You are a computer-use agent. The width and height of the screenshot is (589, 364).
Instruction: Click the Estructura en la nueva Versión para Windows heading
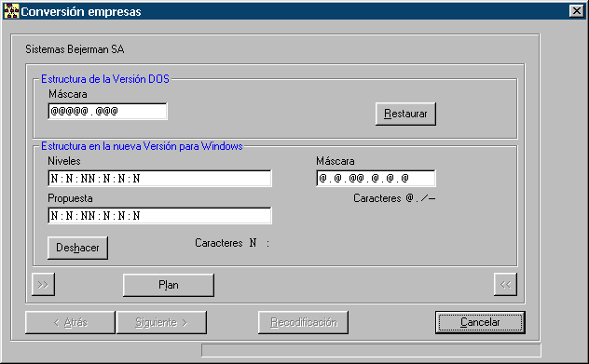142,146
